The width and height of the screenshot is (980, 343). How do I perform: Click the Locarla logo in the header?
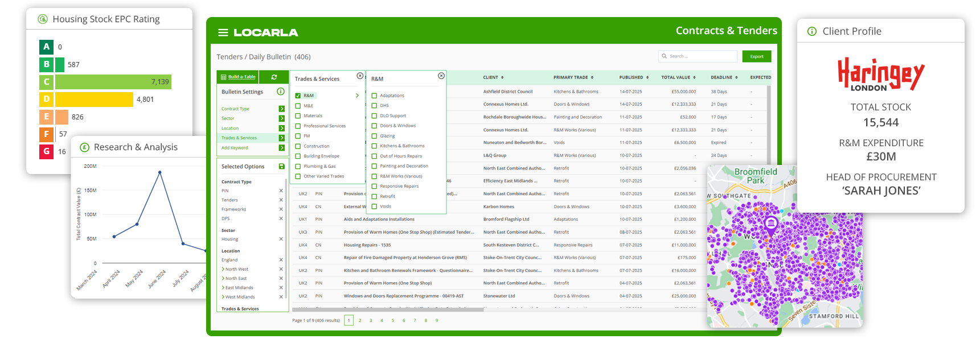[x=265, y=32]
